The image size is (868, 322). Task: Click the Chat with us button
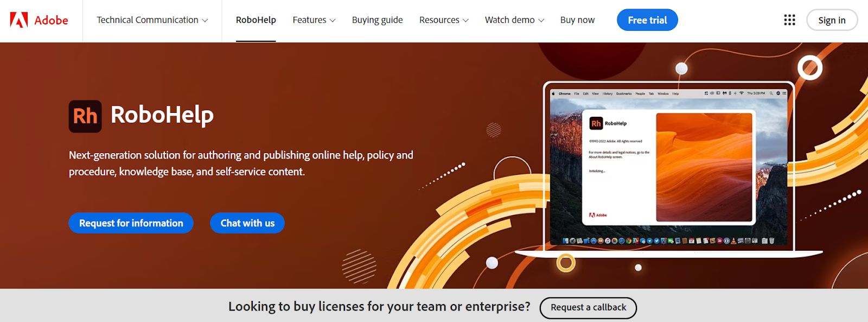[247, 223]
